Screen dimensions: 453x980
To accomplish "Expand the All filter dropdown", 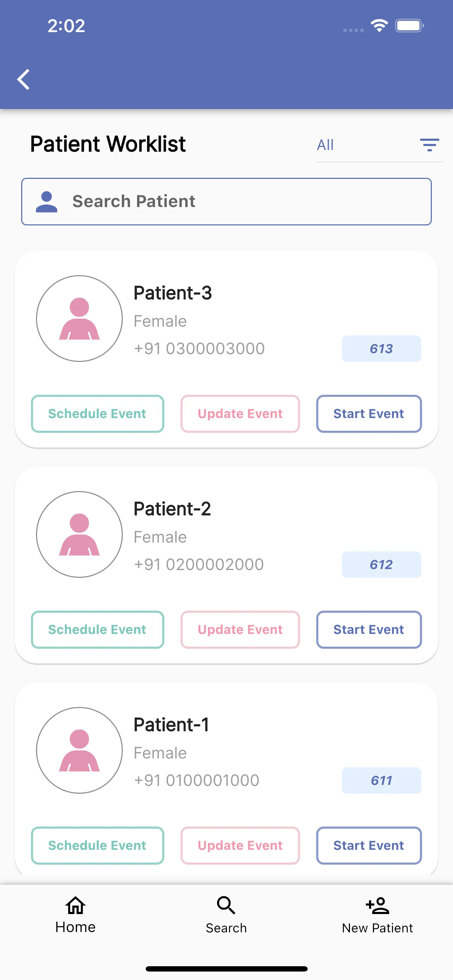I will [379, 145].
